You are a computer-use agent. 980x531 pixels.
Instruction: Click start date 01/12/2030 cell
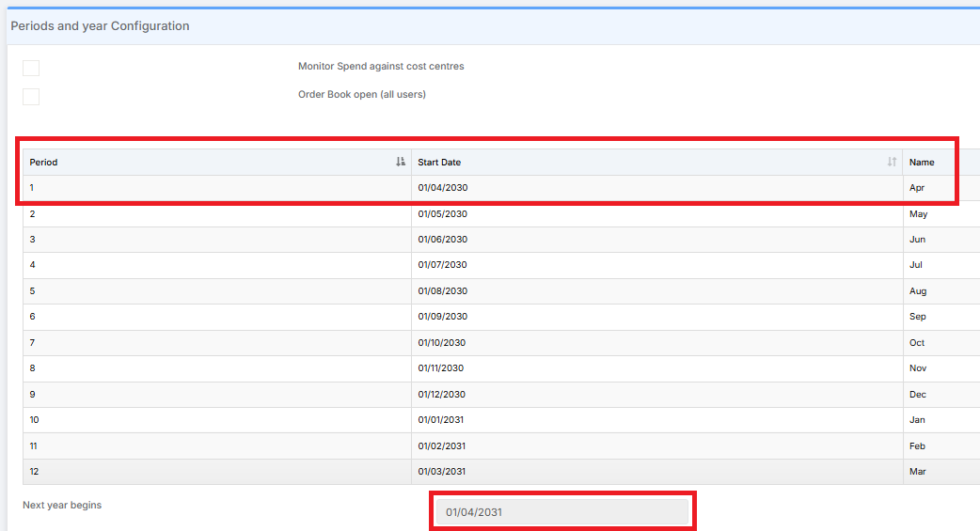[443, 395]
